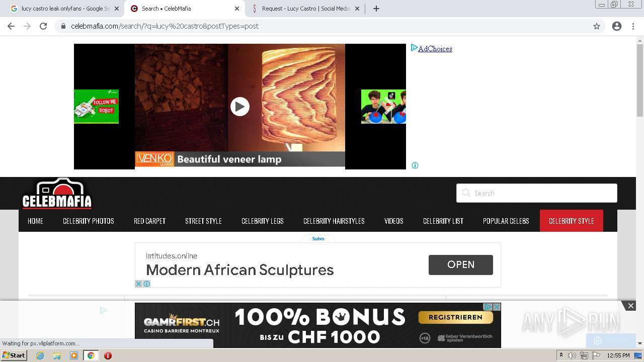Click the CelebMafia logo
Viewport: 644px width, 362px height.
57,194
